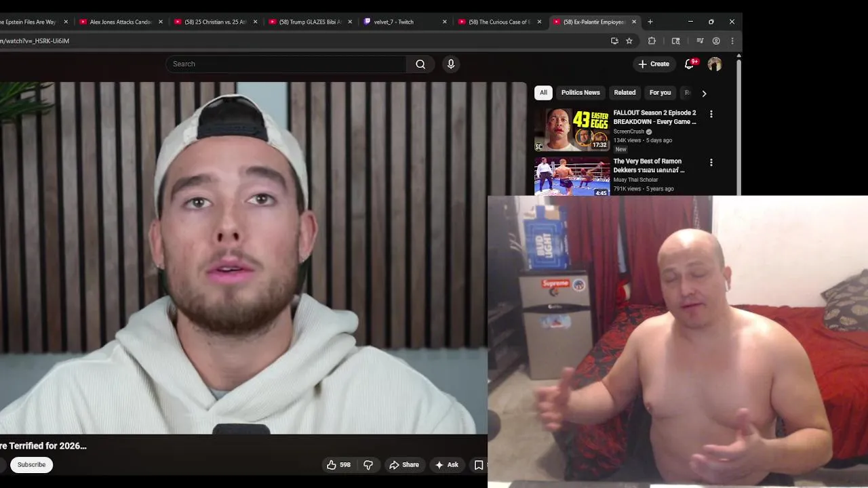Select the All filter chip
This screenshot has height=488, width=868.
(x=543, y=93)
